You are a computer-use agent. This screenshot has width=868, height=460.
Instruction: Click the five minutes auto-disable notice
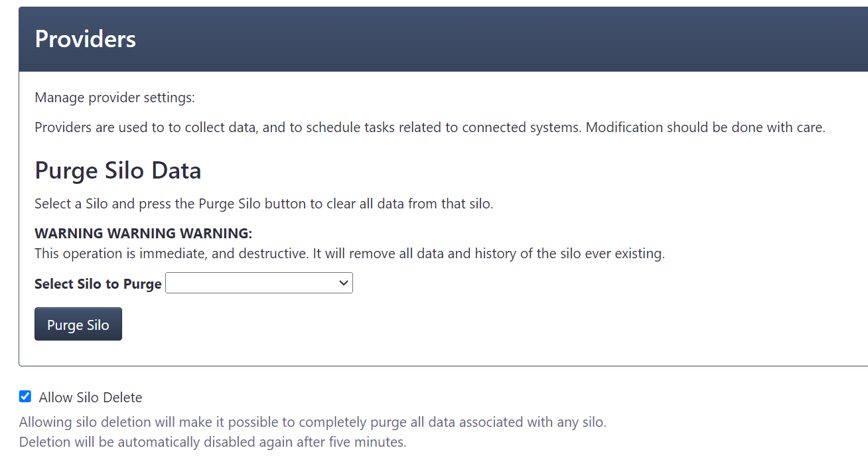[x=214, y=441]
